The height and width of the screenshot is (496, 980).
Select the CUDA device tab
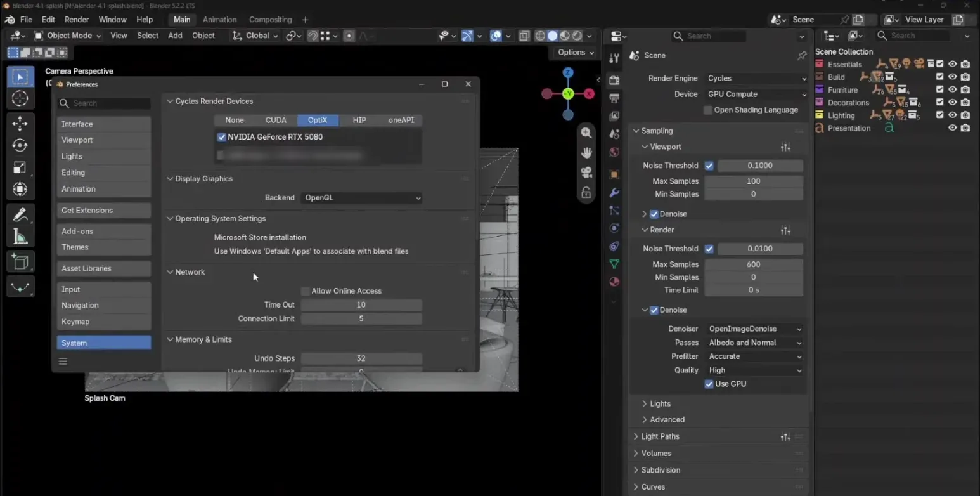pos(276,121)
